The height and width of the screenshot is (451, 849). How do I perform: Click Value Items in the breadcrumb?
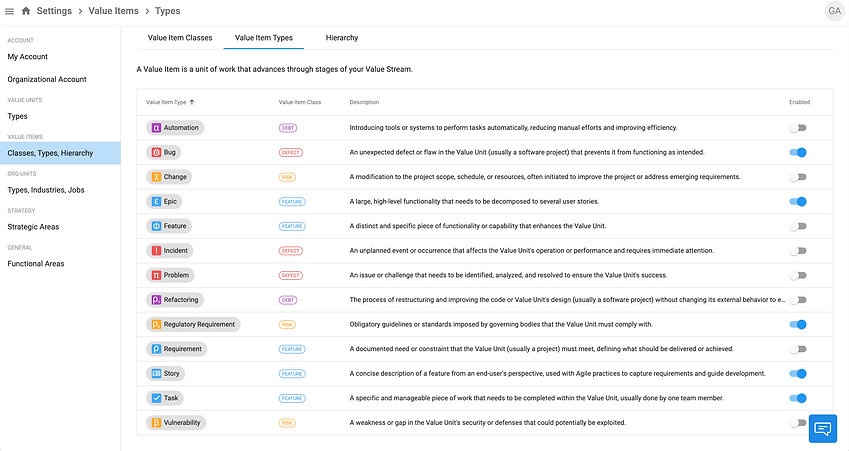point(114,11)
